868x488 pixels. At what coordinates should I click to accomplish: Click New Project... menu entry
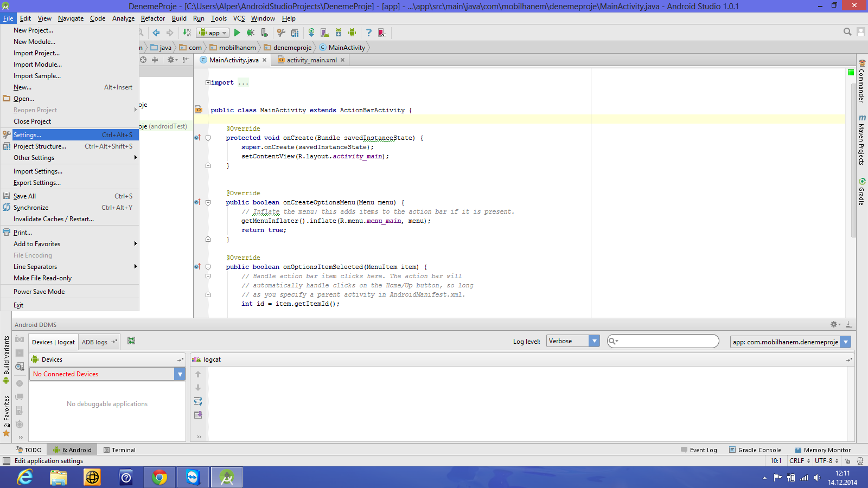coord(69,30)
